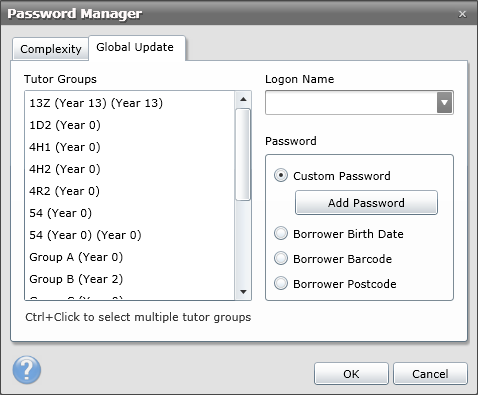Pick the Borrower Postcode radio button
478x395 pixels.
tap(281, 284)
